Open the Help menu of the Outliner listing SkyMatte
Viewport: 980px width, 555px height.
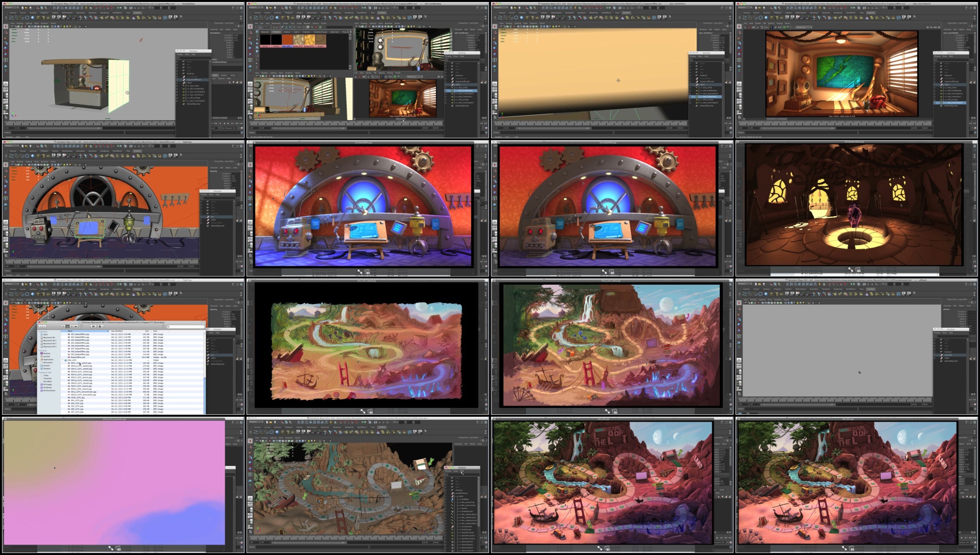tap(462, 471)
